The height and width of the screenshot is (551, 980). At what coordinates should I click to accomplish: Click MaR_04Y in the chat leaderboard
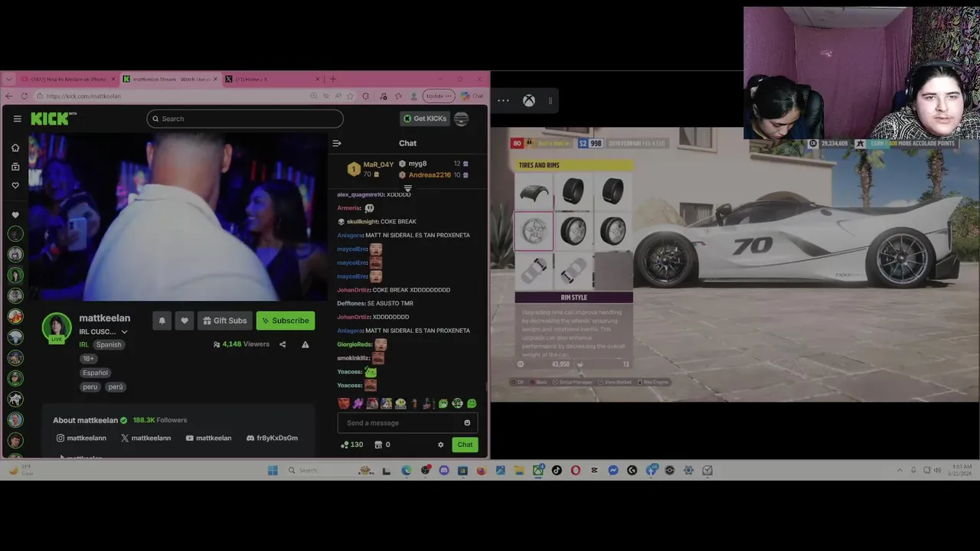point(378,165)
